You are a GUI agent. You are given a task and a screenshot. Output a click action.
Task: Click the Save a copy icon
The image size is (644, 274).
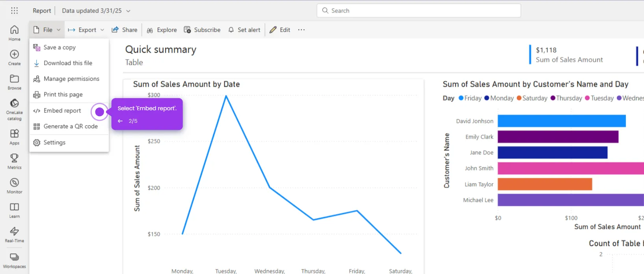tap(37, 48)
